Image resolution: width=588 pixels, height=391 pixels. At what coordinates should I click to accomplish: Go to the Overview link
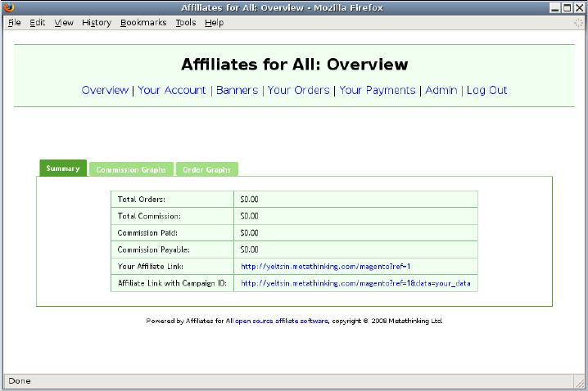pyautogui.click(x=105, y=90)
